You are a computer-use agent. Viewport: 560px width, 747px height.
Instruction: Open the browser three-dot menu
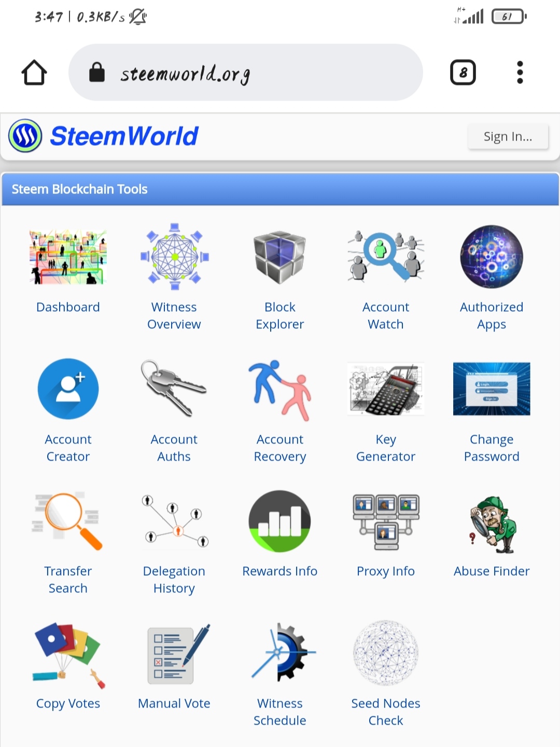point(520,72)
